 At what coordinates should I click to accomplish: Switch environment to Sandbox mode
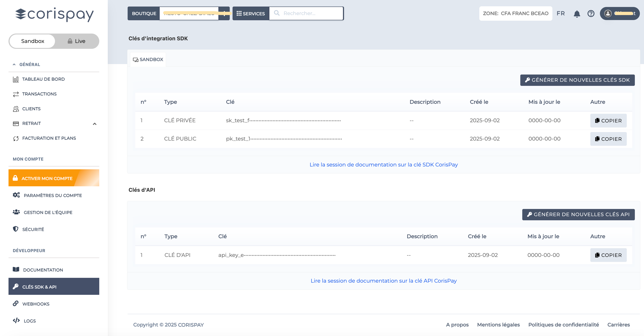(x=32, y=41)
